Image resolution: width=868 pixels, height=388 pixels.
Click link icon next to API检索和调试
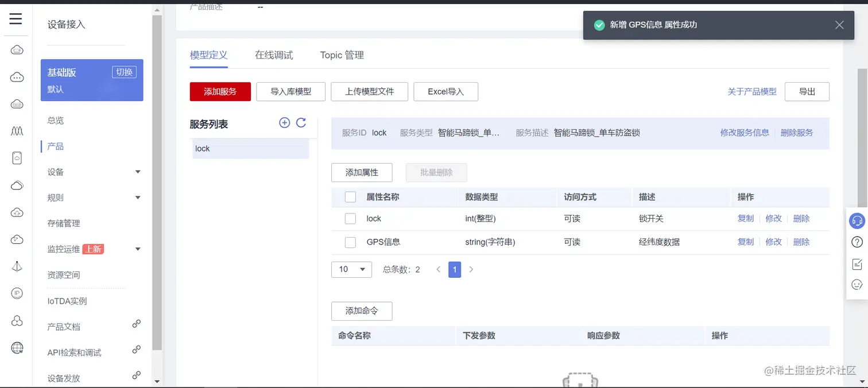point(137,350)
